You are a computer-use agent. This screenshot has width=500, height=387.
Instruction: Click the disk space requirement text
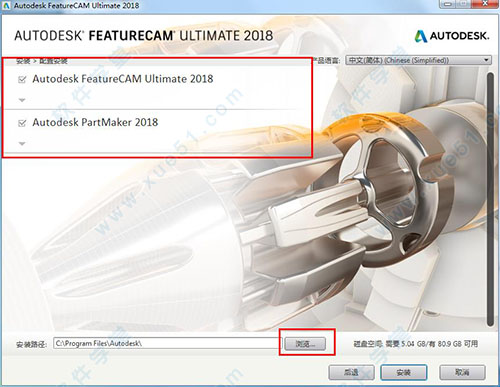[x=416, y=344]
